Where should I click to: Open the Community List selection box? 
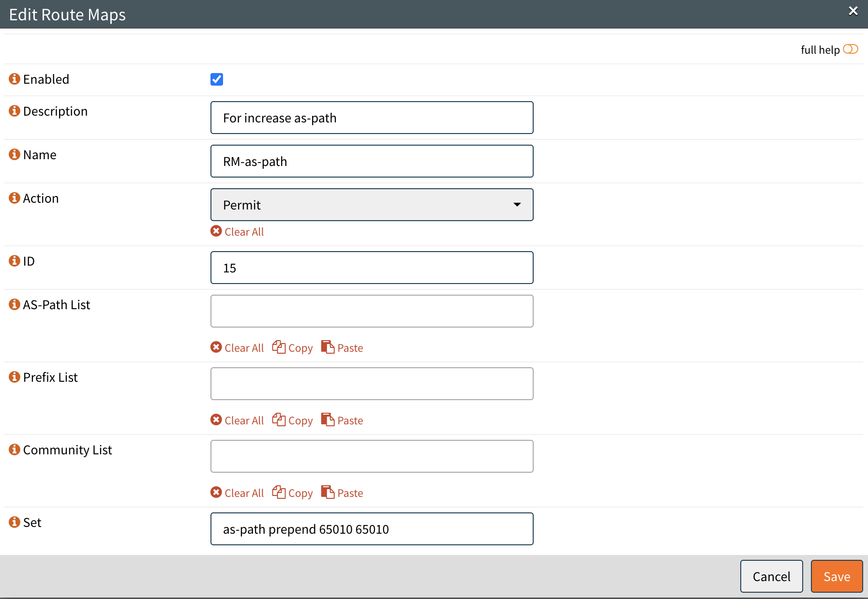[x=372, y=456]
